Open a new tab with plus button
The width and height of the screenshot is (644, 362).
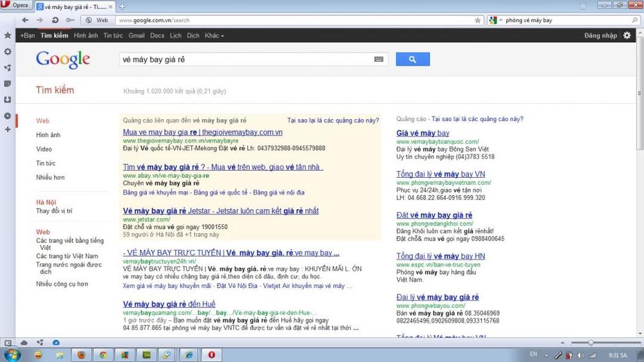(x=122, y=6)
